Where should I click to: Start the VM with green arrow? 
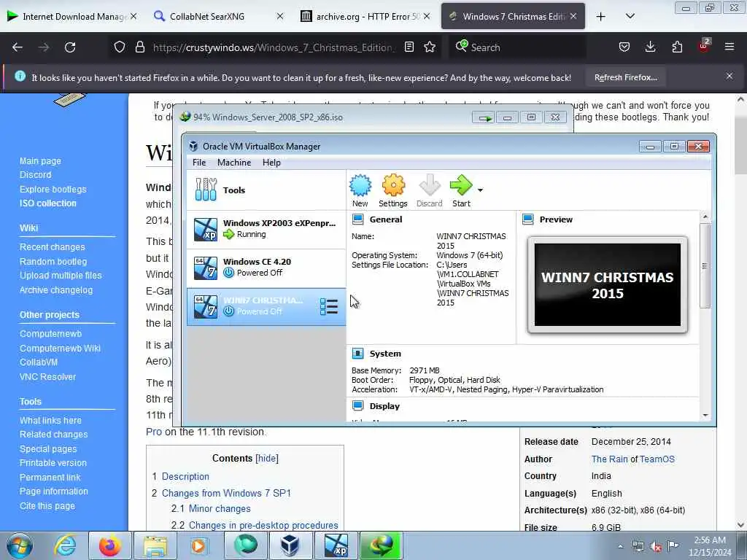(x=461, y=190)
